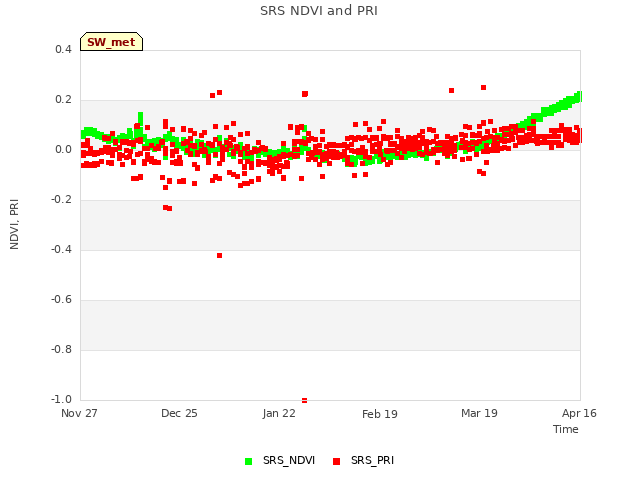Select the SRS_PRI legend label
This screenshot has height=480, width=640.
372,460
